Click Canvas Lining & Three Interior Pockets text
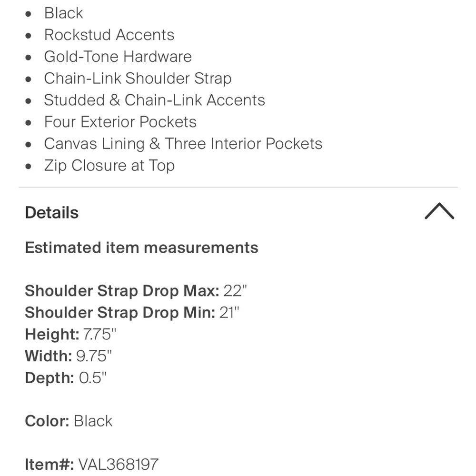The width and height of the screenshot is (476, 476). pyautogui.click(x=183, y=144)
